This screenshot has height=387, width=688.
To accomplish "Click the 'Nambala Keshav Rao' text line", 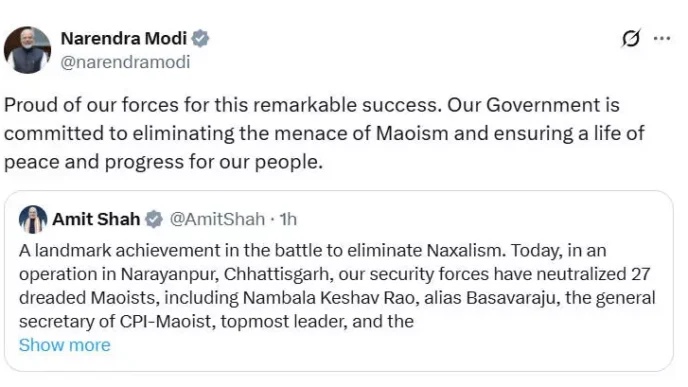I will pos(337,298).
